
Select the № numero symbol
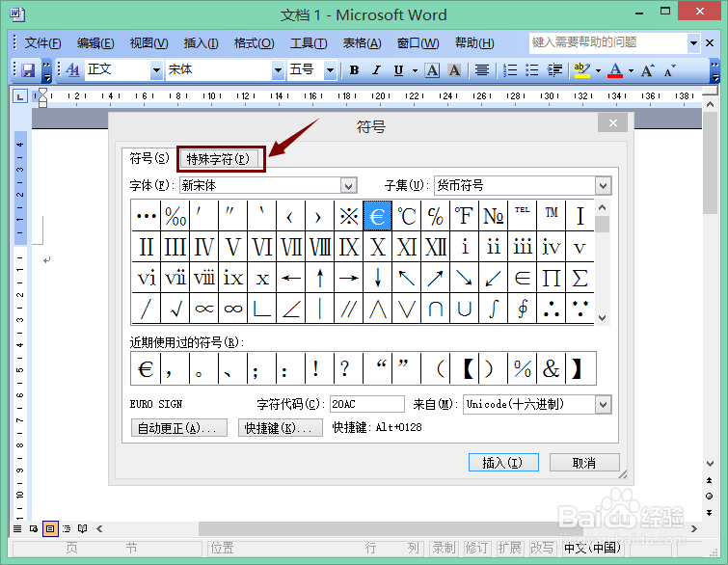[x=493, y=216]
